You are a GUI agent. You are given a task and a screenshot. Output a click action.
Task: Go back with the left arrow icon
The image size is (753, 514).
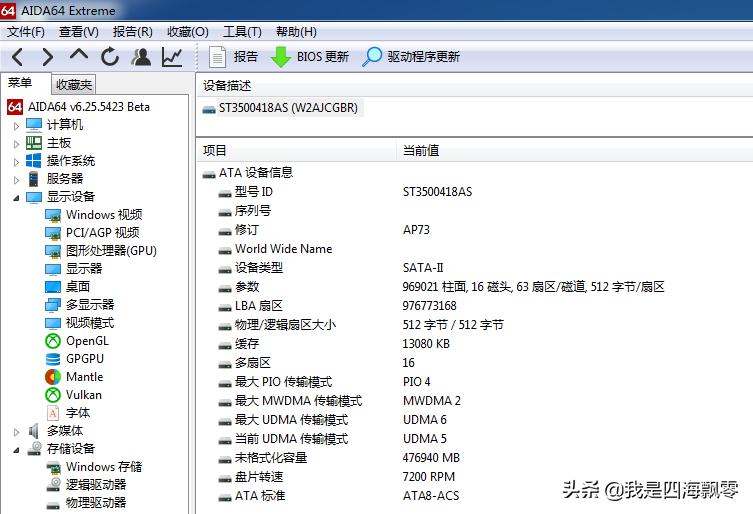(x=18, y=57)
